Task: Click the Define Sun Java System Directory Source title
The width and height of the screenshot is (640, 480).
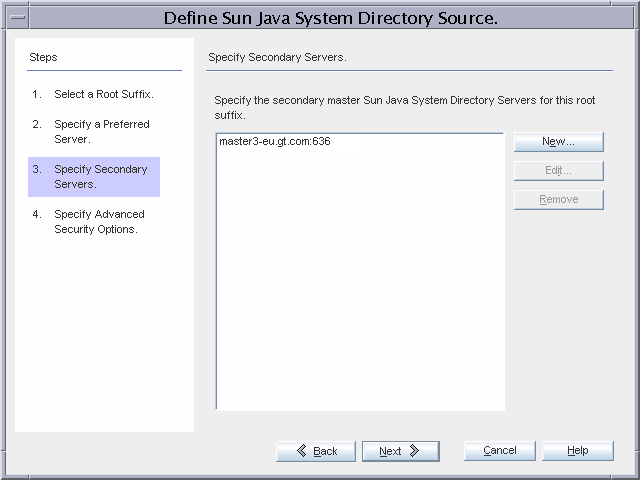Action: tap(331, 18)
